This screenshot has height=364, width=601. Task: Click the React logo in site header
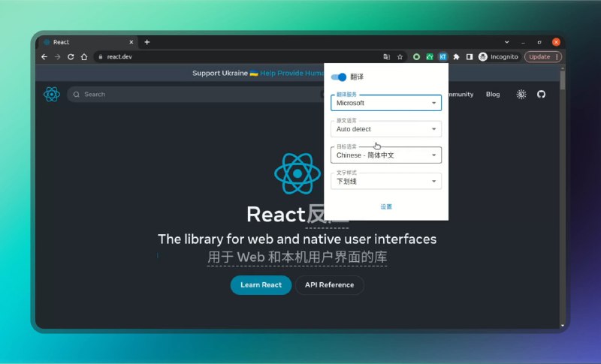52,95
